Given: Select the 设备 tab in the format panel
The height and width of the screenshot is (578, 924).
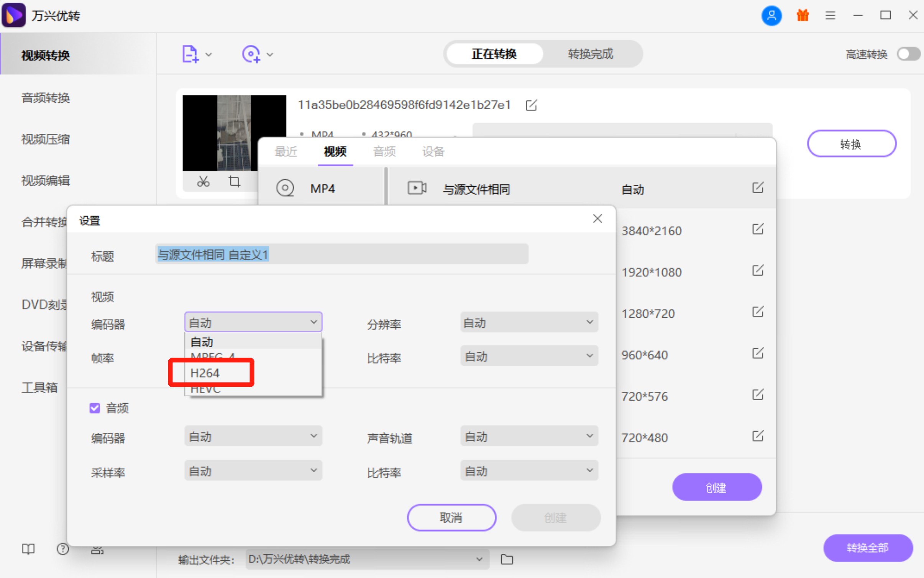Looking at the screenshot, I should click(433, 152).
